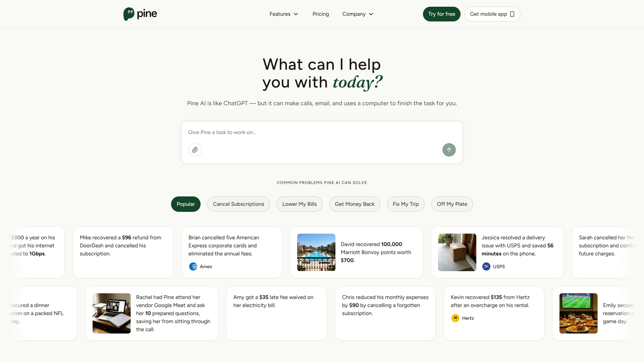Click the Amex logo icon
The height and width of the screenshot is (362, 644).
[x=193, y=266]
